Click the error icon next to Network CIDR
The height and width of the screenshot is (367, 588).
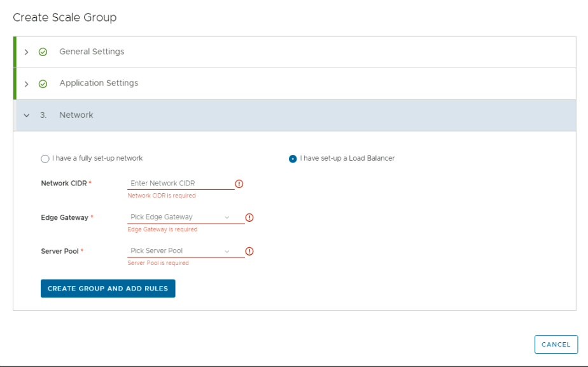(x=239, y=183)
